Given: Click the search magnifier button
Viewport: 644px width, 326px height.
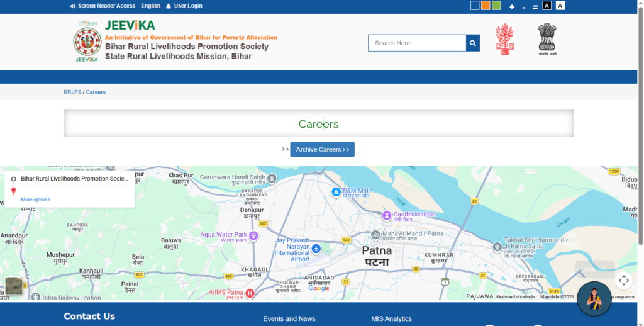Looking at the screenshot, I should pos(473,43).
